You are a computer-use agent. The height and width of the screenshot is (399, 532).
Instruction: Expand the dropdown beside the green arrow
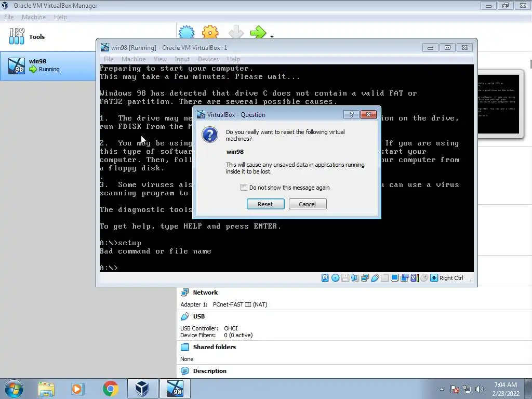272,36
